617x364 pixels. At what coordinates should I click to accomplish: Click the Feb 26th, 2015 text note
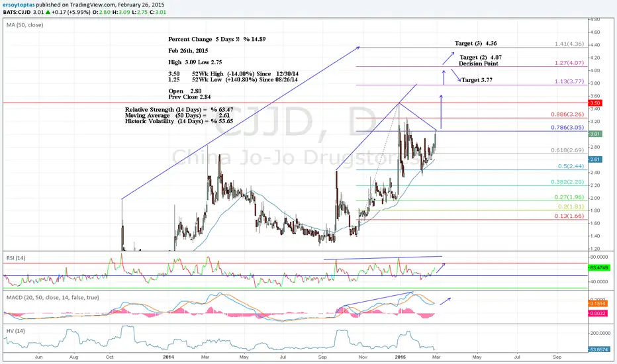click(x=188, y=51)
